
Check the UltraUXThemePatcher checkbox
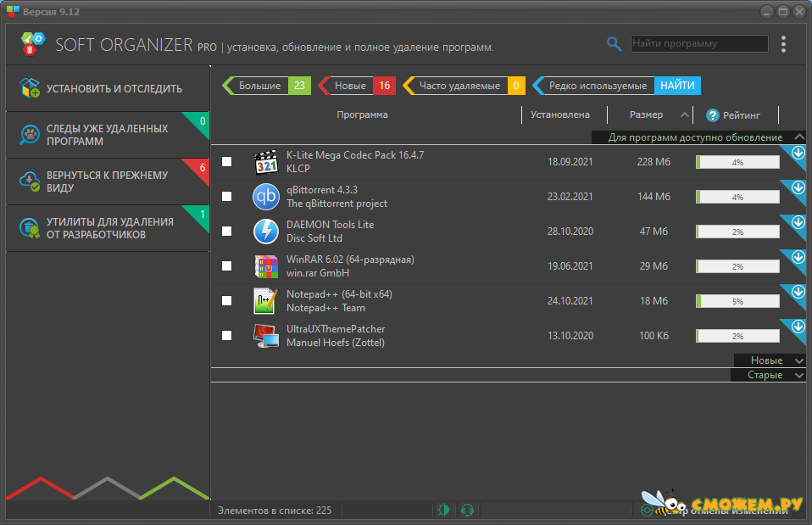(x=226, y=335)
